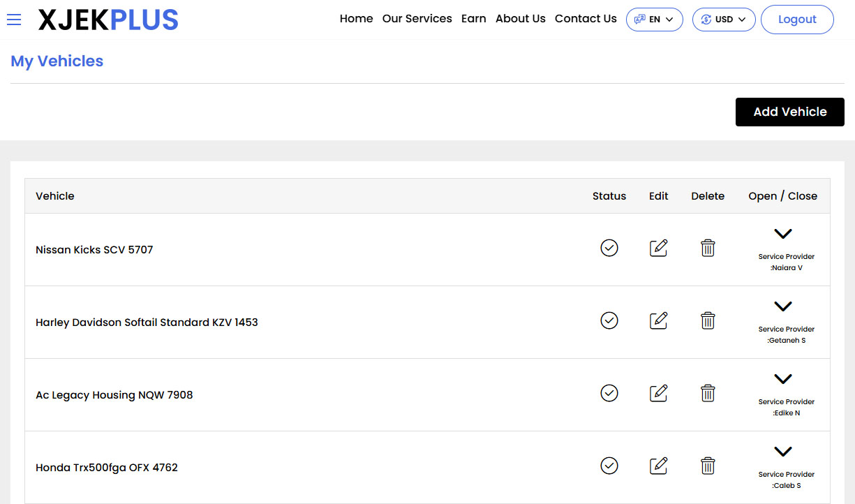Viewport: 855px width, 504px height.
Task: Click edit icon for Honda Trx500fga
Action: tap(658, 466)
